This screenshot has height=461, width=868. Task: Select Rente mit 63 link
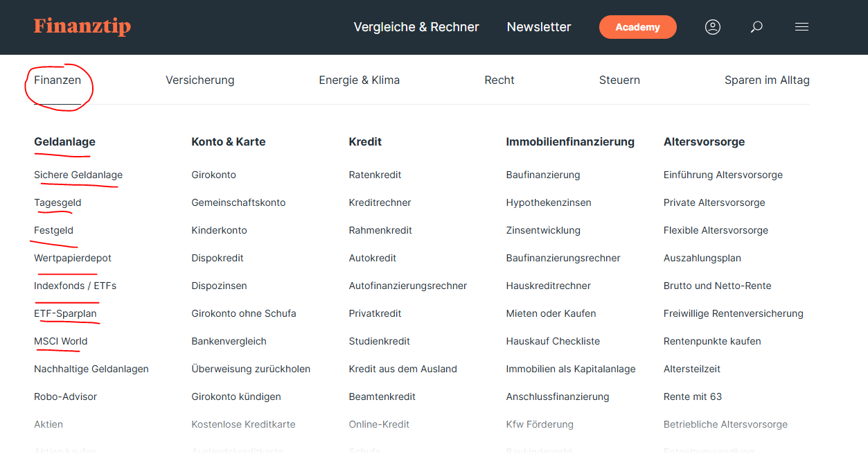pyautogui.click(x=692, y=397)
